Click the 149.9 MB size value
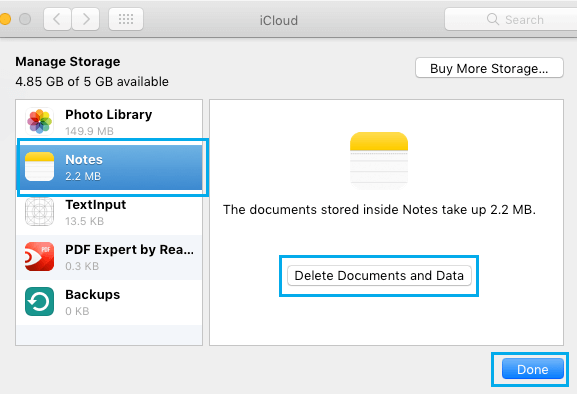 [89, 131]
